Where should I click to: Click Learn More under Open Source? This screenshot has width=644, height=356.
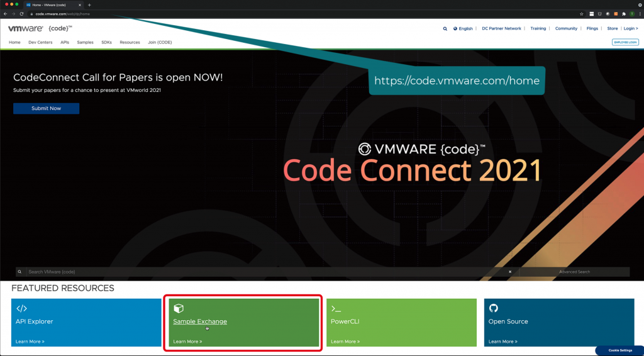pos(503,342)
